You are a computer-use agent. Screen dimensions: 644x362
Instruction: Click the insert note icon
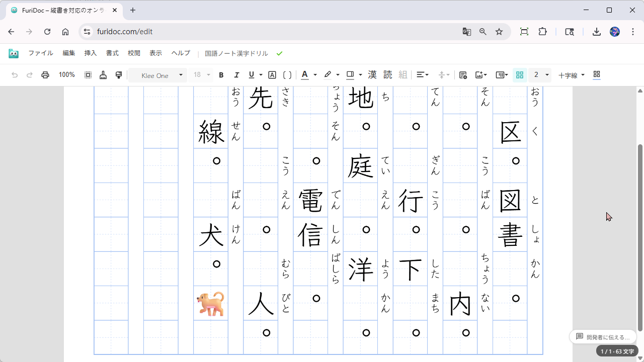(x=463, y=75)
